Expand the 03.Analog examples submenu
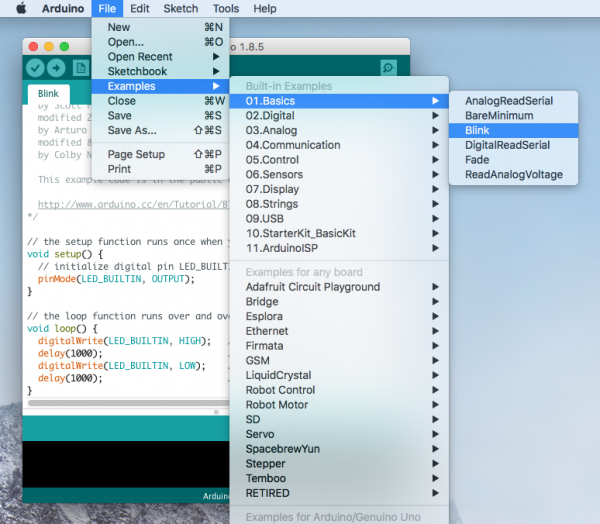This screenshot has height=524, width=600. 339,130
